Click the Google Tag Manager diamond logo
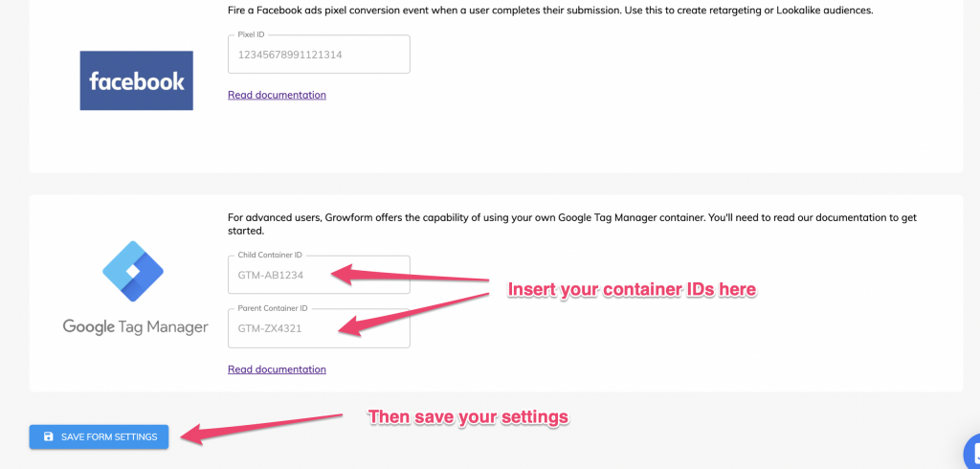 point(133,272)
